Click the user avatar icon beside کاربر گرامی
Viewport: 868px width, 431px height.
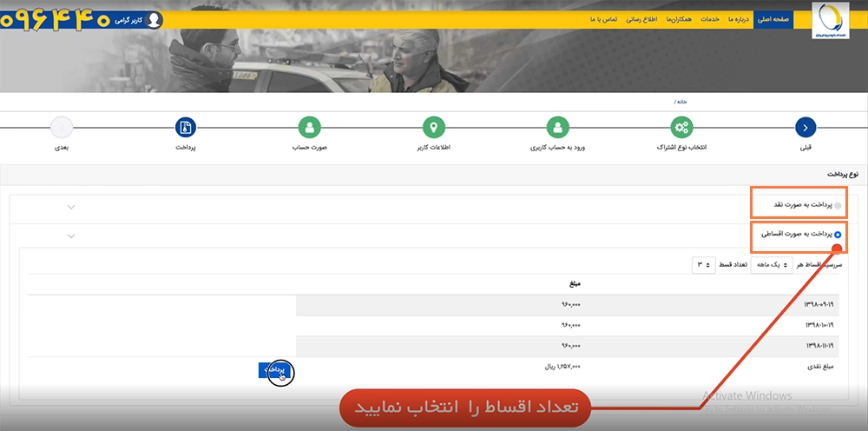155,20
